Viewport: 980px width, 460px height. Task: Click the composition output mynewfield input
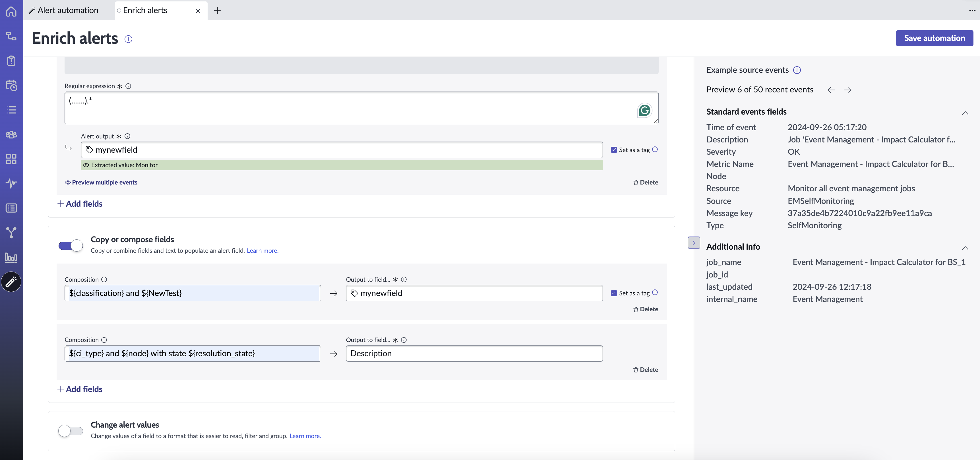click(x=474, y=293)
